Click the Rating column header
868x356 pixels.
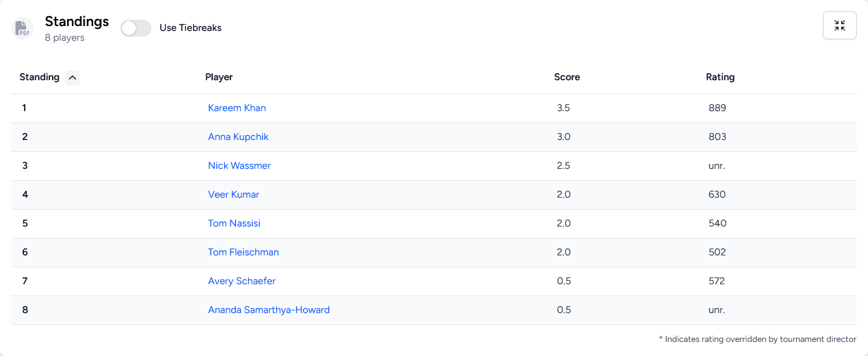pos(720,77)
